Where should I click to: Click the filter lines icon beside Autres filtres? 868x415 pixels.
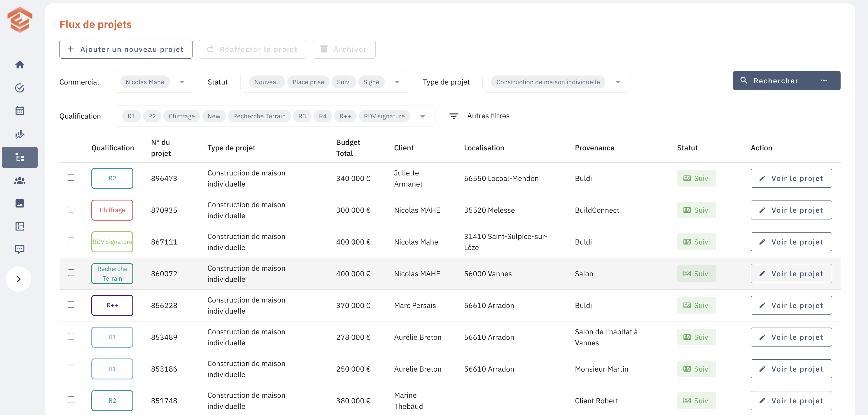click(x=454, y=116)
